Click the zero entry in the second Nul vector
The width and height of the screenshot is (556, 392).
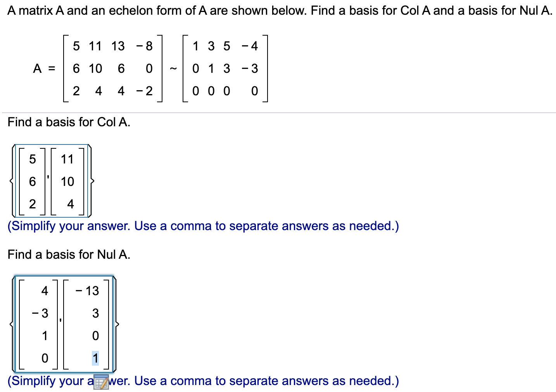[95, 336]
